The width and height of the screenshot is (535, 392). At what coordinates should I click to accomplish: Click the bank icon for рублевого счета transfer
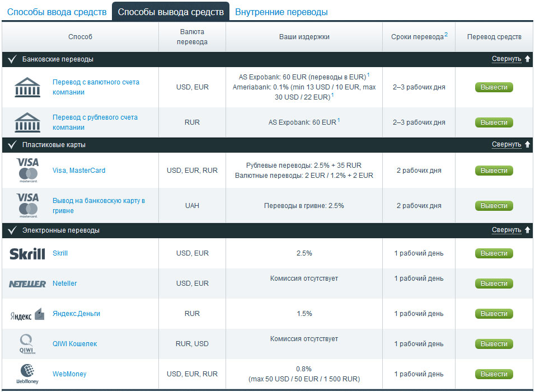(27, 122)
